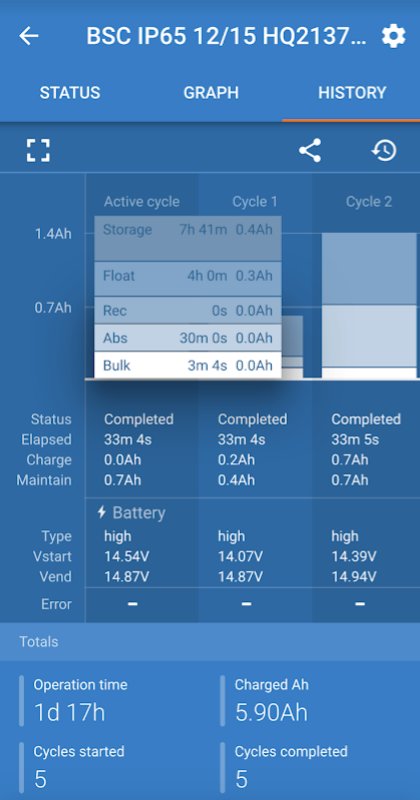Select the Float stage row
Screen dimensions: 420x800
(188, 279)
